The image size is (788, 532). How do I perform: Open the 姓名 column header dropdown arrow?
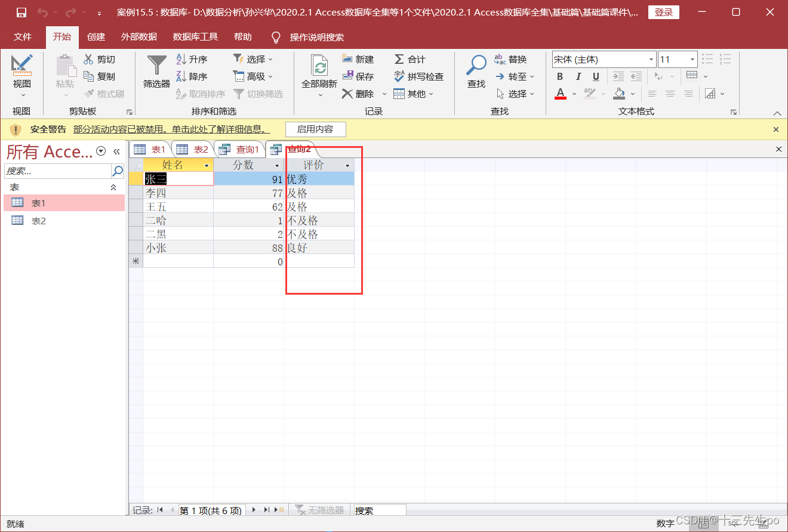[207, 165]
